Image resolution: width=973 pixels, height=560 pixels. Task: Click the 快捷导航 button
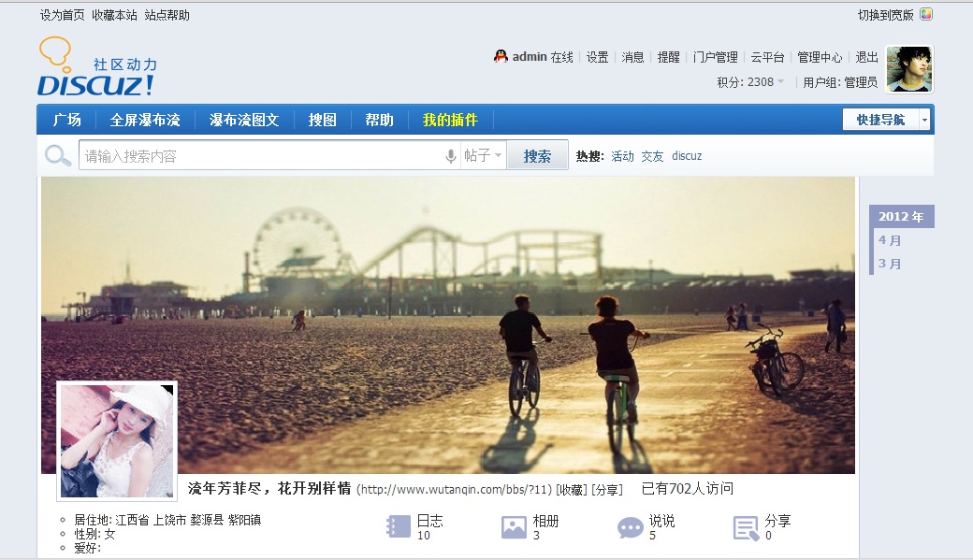[x=880, y=120]
